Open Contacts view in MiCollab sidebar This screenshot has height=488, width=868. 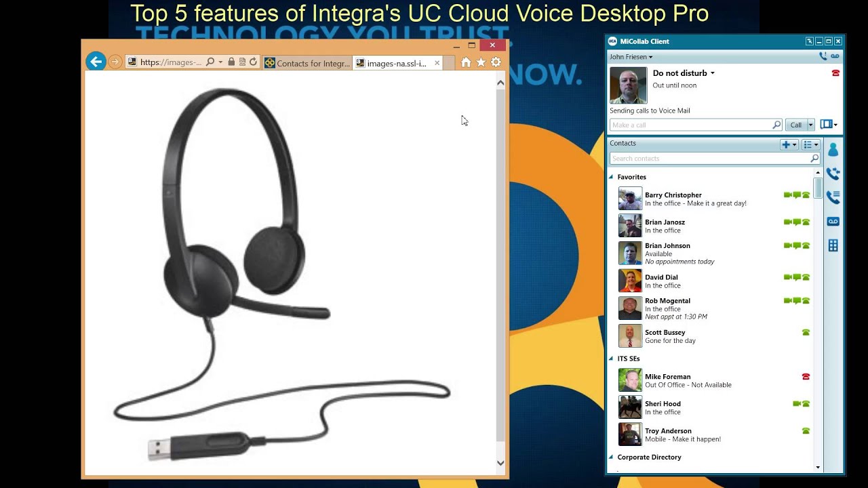[x=833, y=149]
